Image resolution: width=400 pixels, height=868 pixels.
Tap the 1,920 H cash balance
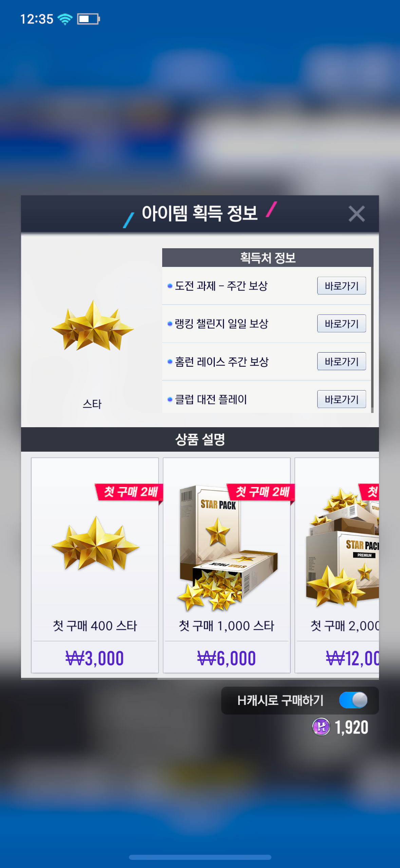pyautogui.click(x=351, y=727)
